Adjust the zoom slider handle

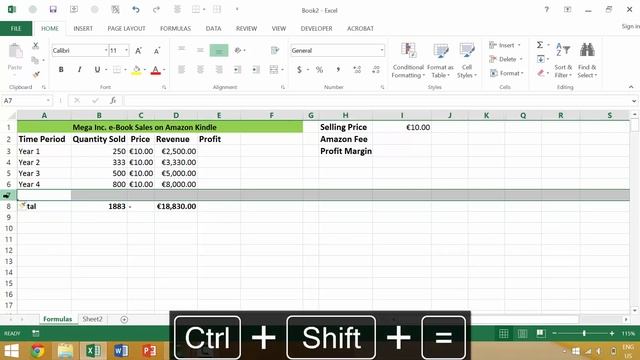[x=584, y=333]
